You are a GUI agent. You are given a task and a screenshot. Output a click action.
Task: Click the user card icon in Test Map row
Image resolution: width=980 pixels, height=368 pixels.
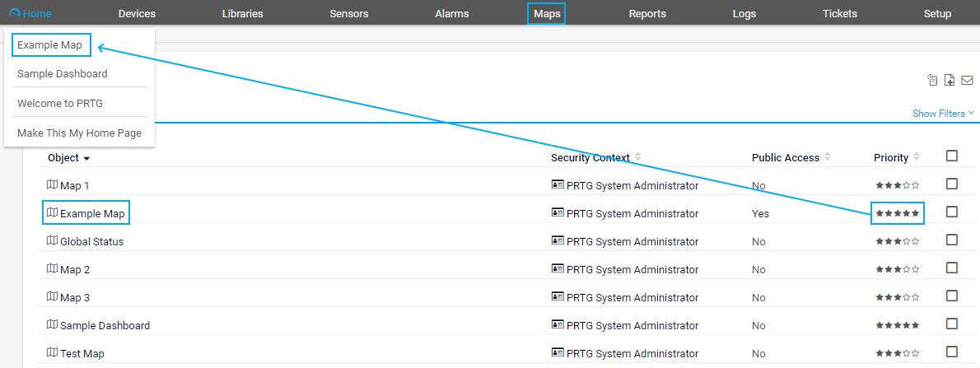[x=558, y=353]
